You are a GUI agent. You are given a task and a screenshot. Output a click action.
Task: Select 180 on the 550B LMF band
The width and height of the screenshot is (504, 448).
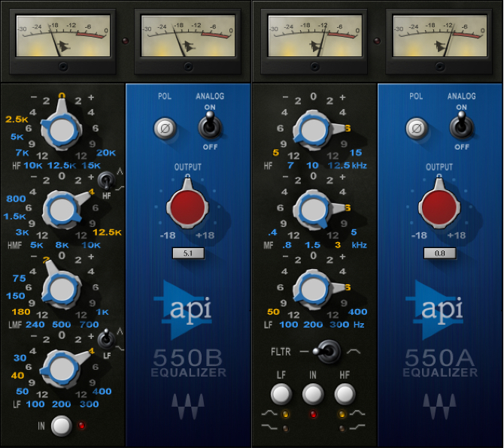[x=21, y=312]
